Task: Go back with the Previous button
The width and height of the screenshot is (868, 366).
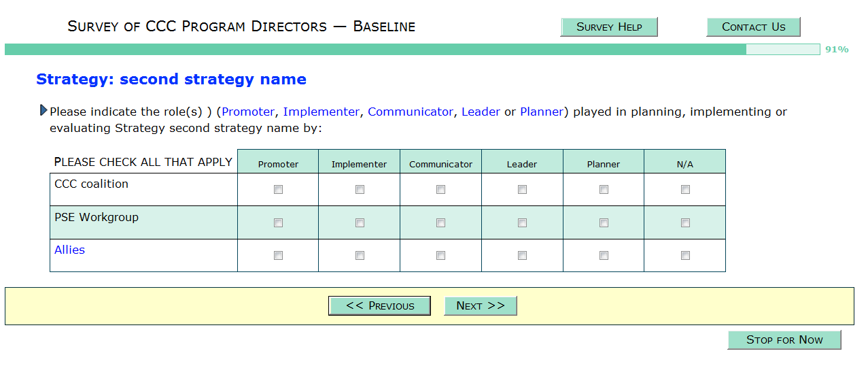Action: tap(379, 306)
